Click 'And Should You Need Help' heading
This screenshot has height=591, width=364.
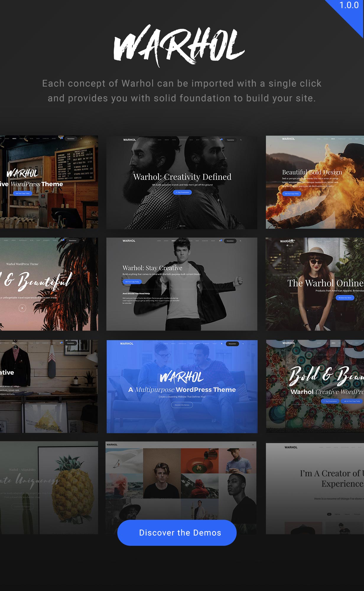[x=136, y=293]
